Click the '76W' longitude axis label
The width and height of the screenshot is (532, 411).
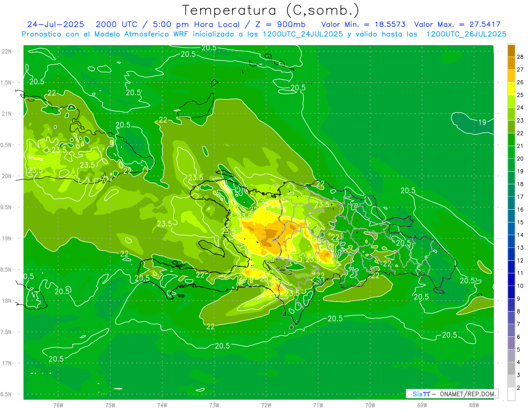(58, 405)
